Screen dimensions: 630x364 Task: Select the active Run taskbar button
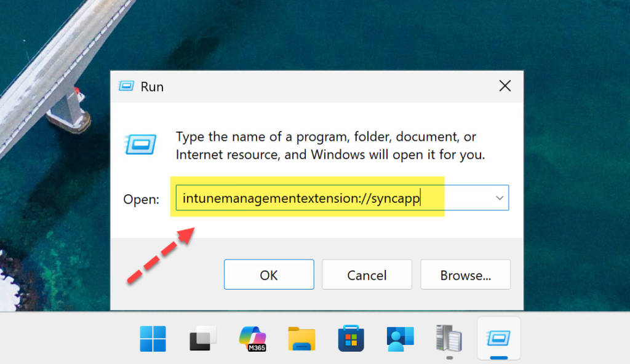pyautogui.click(x=498, y=339)
